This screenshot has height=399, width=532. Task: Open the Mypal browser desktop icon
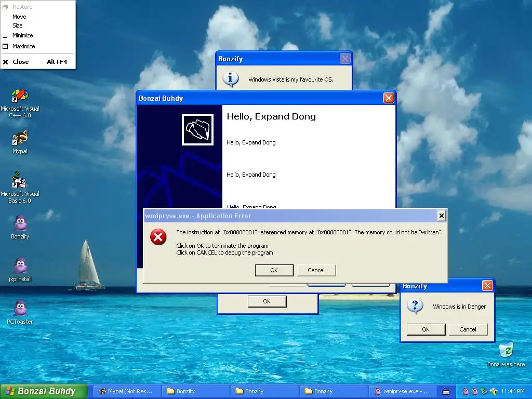point(20,142)
